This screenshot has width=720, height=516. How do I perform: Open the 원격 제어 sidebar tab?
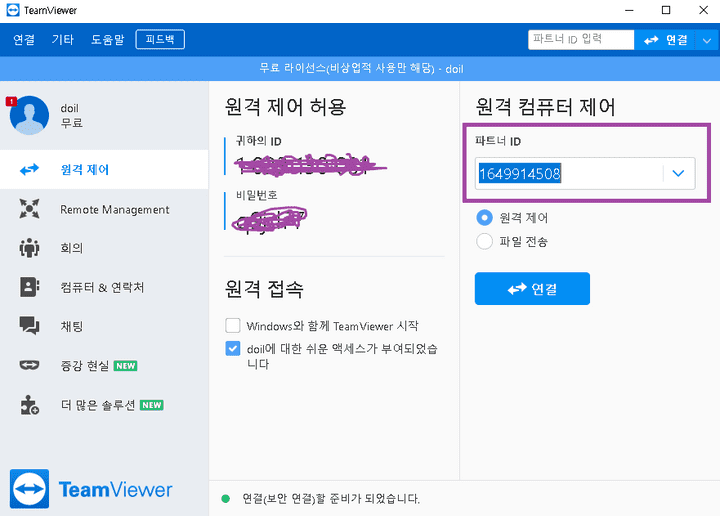(104, 169)
